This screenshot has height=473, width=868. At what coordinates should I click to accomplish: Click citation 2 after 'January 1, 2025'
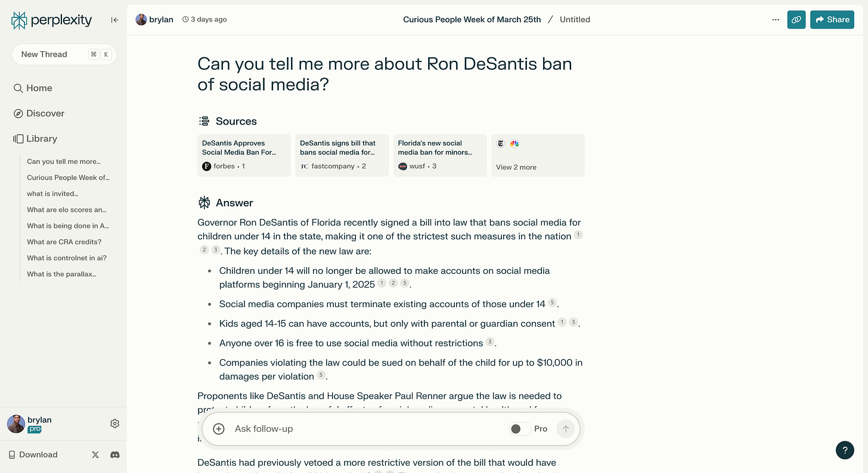[x=393, y=283]
